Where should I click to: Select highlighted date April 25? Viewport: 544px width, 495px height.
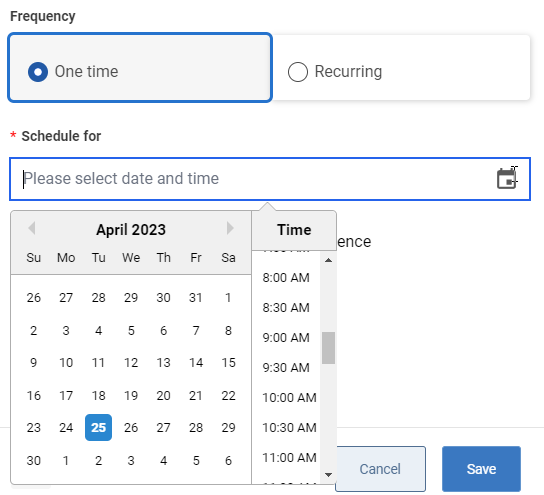click(x=99, y=427)
